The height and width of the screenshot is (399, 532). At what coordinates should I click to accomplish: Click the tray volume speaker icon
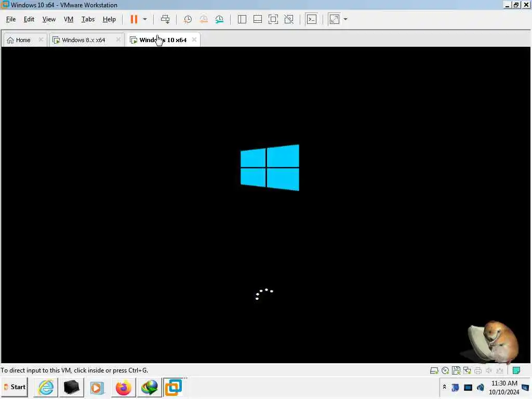(x=481, y=387)
